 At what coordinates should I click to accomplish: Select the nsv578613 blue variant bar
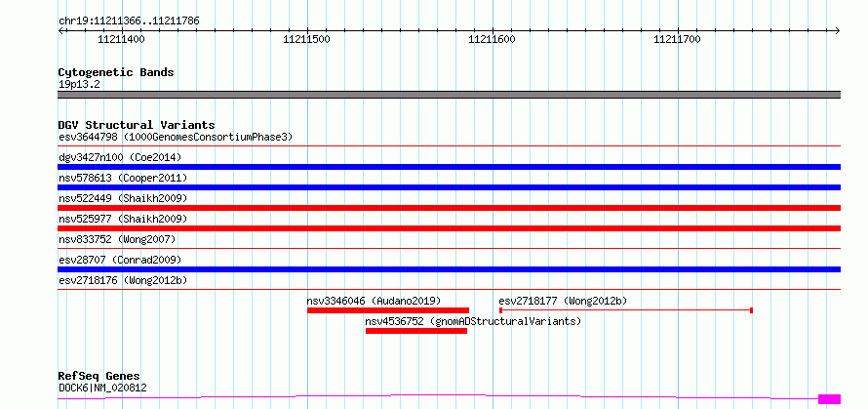tap(449, 187)
